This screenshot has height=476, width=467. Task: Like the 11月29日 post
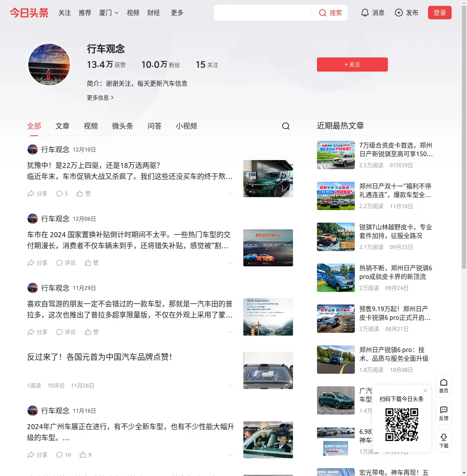tap(92, 332)
